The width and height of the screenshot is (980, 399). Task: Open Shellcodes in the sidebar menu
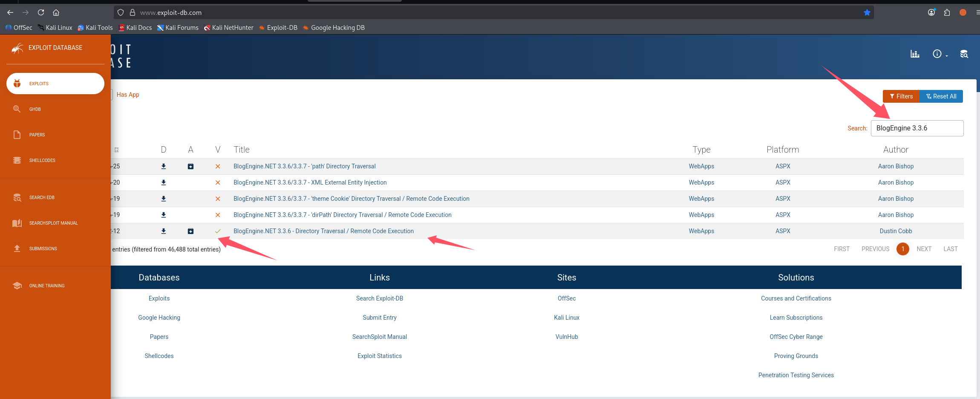point(42,160)
